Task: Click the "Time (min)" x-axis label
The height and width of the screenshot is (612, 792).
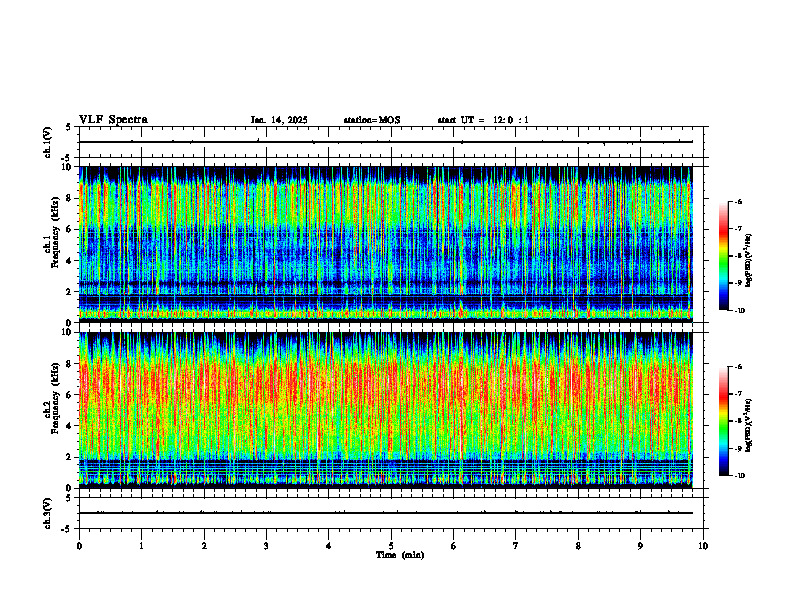Action: pyautogui.click(x=400, y=555)
